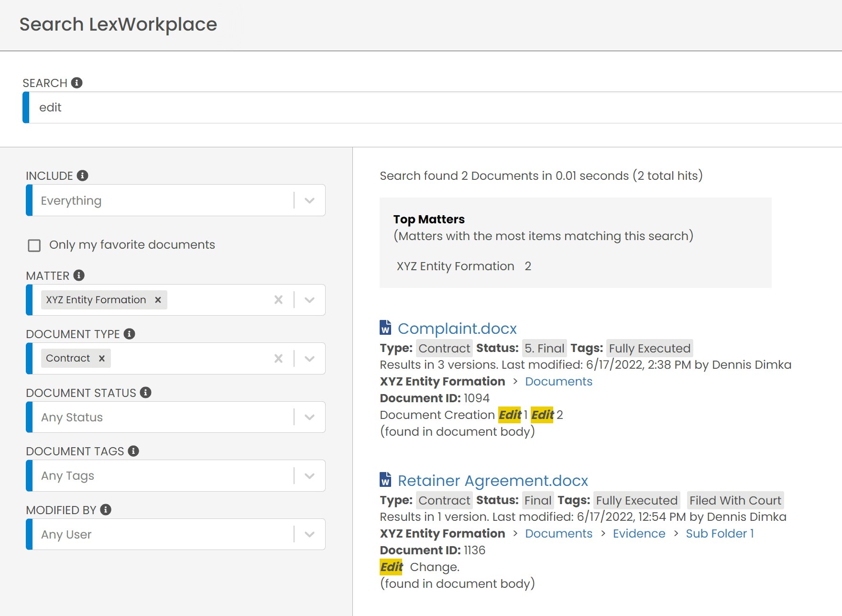Remove the XYZ Entity Formation matter chip
The image size is (842, 616).
click(158, 300)
